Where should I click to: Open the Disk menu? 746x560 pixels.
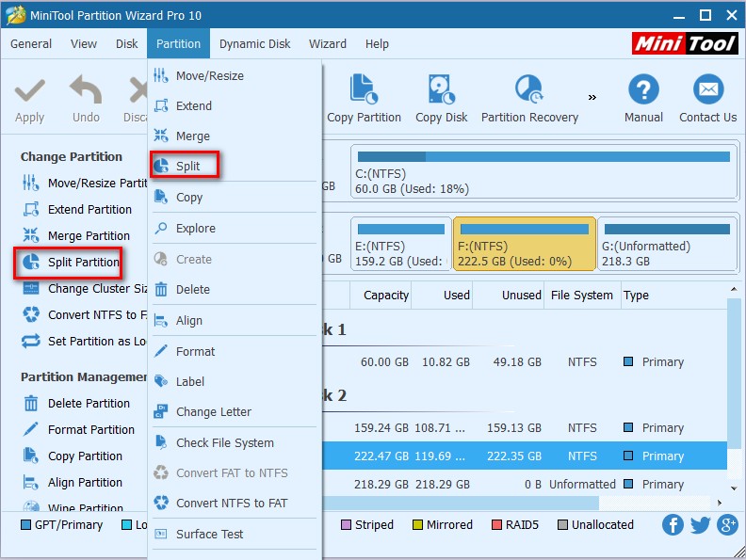pyautogui.click(x=126, y=43)
